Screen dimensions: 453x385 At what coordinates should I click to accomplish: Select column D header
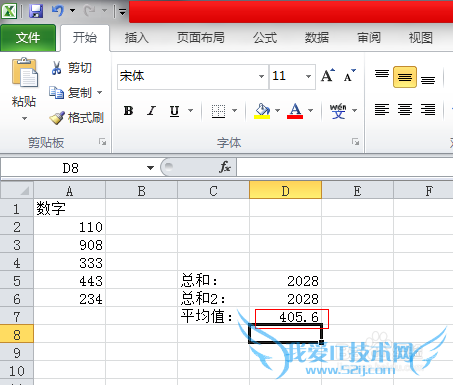coord(285,191)
